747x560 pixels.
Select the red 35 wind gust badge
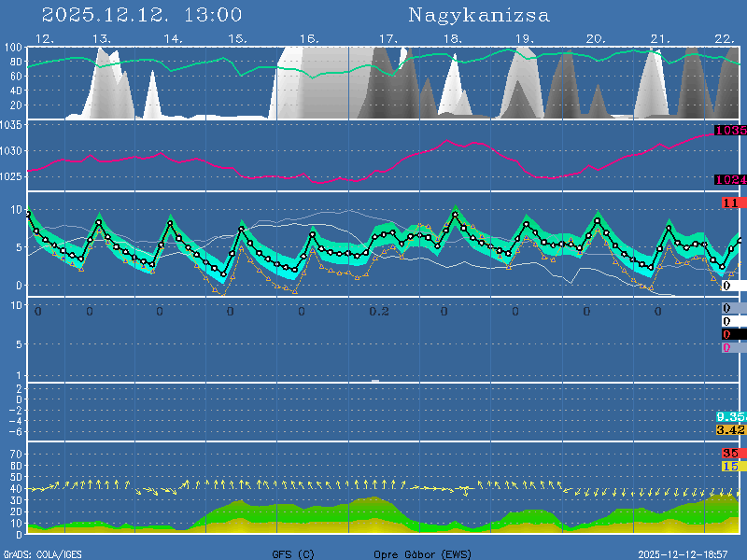click(x=730, y=453)
